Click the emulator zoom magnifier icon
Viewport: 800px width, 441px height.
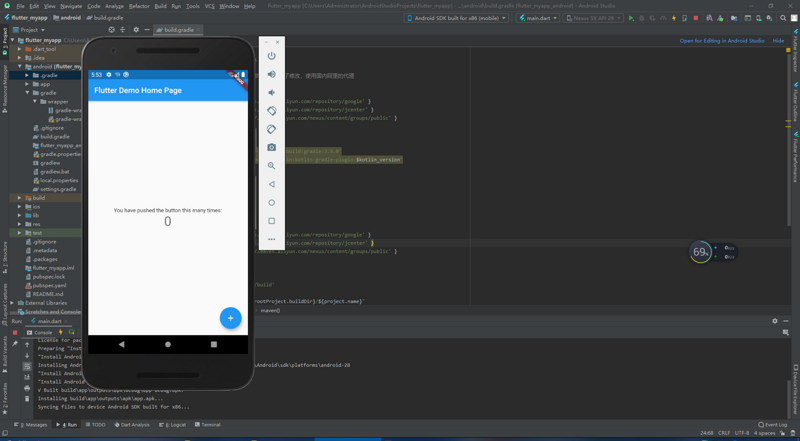click(x=271, y=166)
